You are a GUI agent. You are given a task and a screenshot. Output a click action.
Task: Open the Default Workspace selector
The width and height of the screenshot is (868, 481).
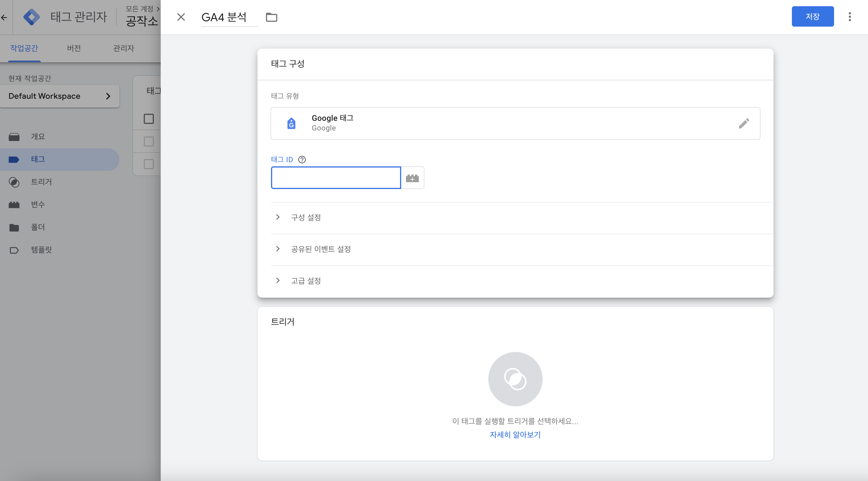(60, 96)
